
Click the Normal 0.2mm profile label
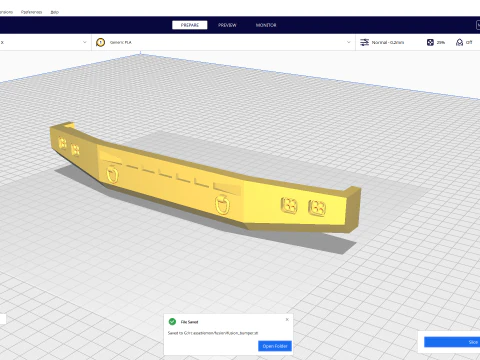coord(388,42)
